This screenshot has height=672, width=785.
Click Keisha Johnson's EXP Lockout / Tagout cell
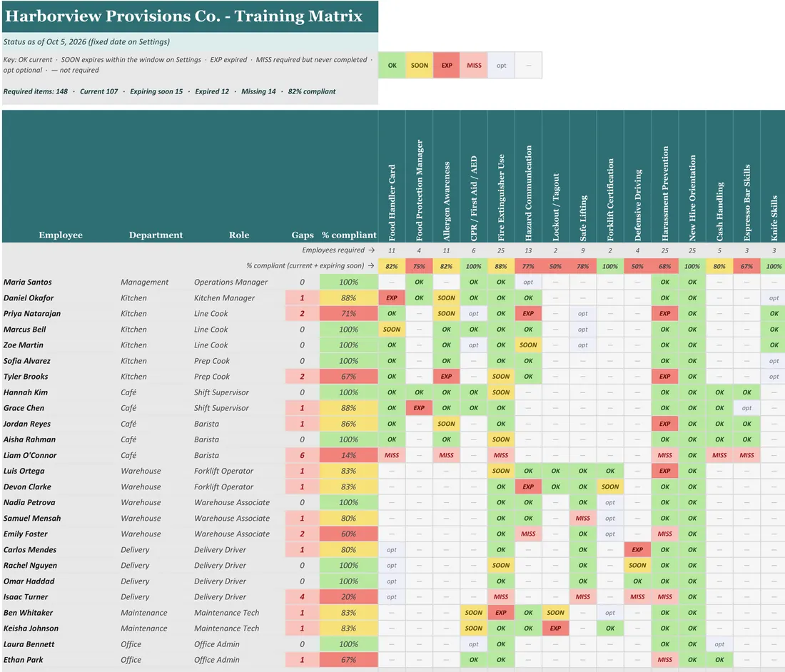click(556, 628)
